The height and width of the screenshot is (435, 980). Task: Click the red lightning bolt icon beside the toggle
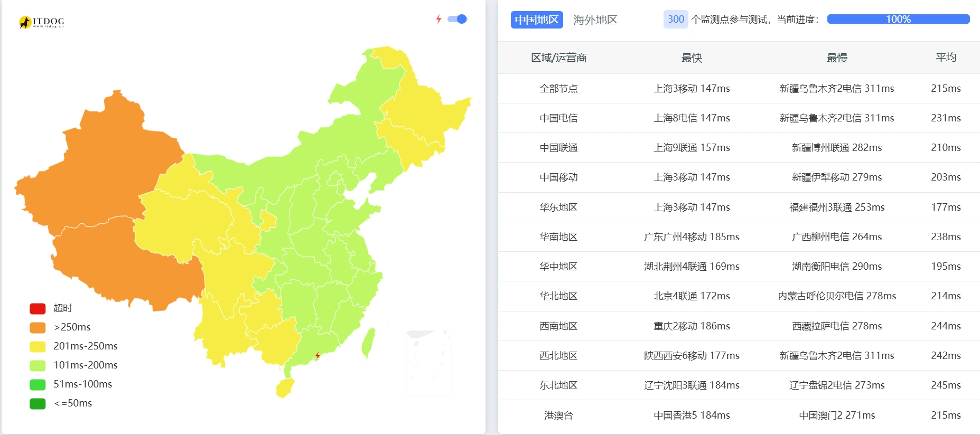point(438,19)
